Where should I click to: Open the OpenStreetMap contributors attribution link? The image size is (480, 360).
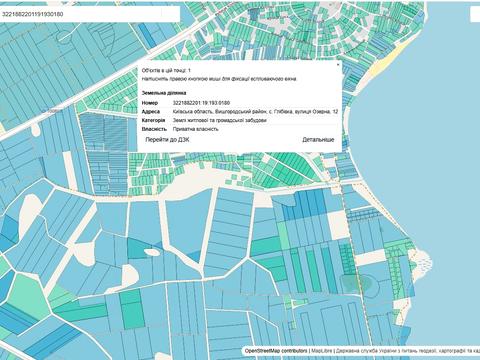coord(276,351)
